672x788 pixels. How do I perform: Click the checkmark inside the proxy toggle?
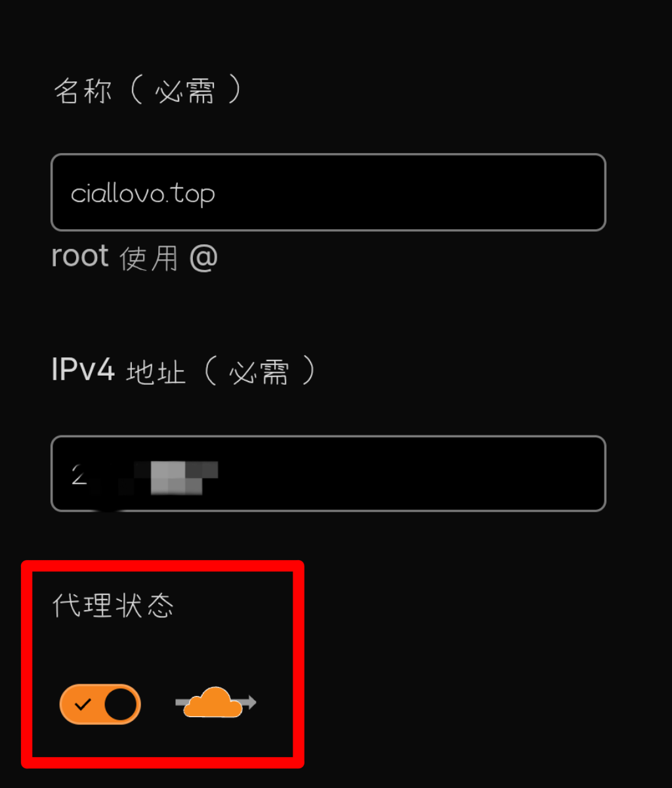82,705
